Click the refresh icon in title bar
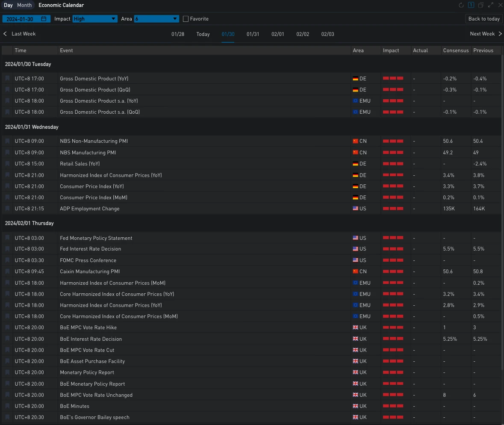Image resolution: width=504 pixels, height=425 pixels. coord(461,5)
